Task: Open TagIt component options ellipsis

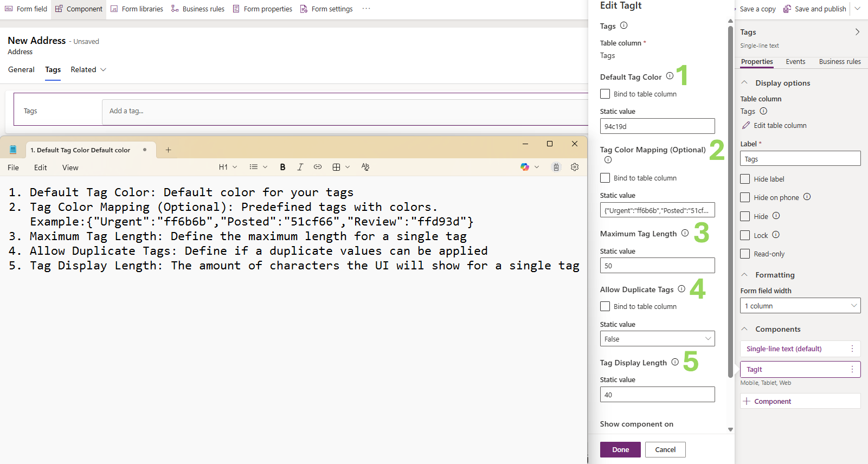Action: (x=852, y=369)
